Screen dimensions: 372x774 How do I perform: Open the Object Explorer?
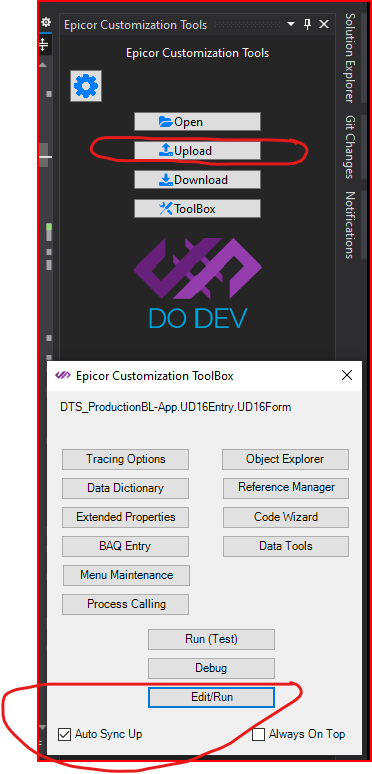coord(285,459)
